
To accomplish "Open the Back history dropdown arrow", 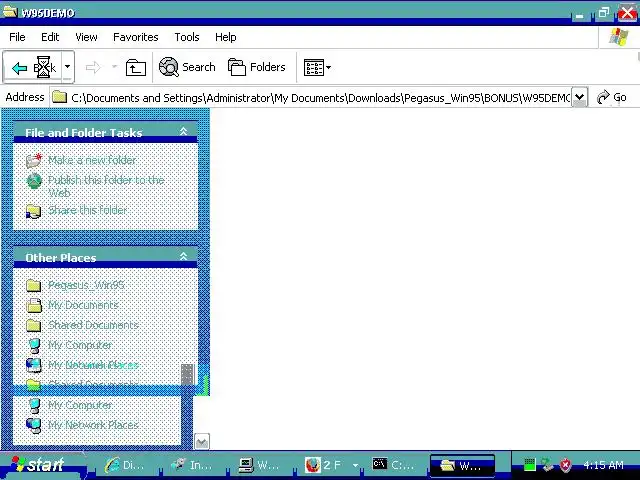I will (68, 67).
